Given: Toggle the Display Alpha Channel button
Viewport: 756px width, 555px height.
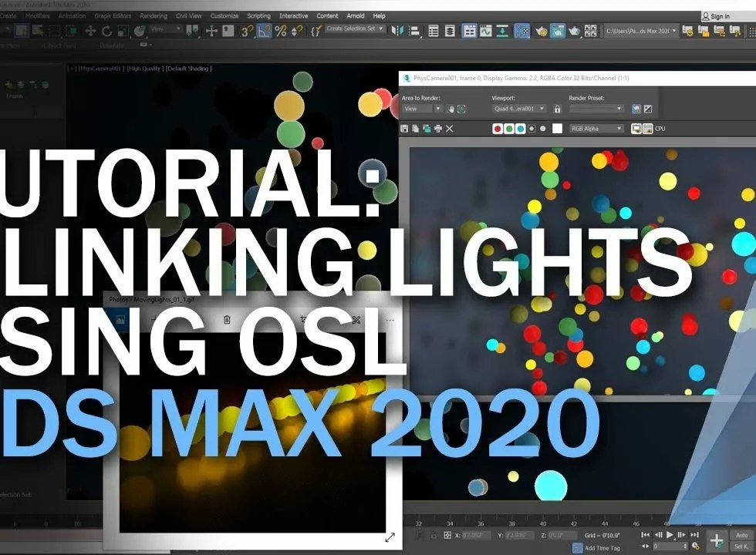Looking at the screenshot, I should point(532,129).
